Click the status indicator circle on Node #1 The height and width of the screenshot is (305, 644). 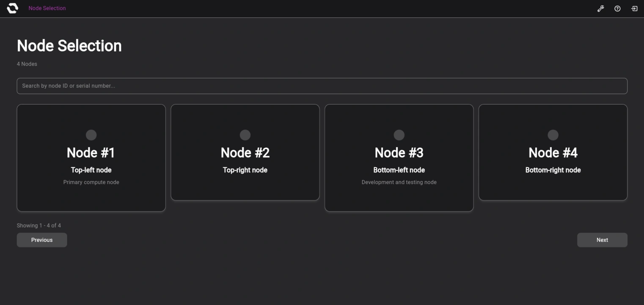coord(91,135)
